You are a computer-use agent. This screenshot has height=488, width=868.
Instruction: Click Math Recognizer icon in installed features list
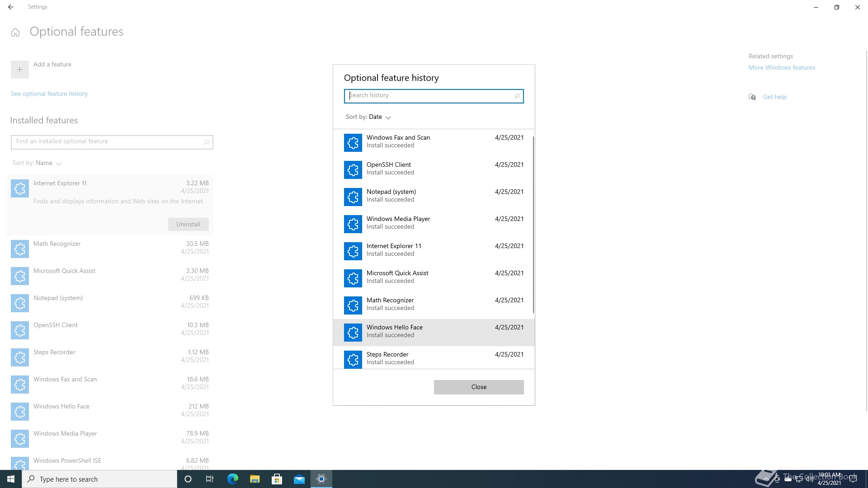[x=19, y=249]
